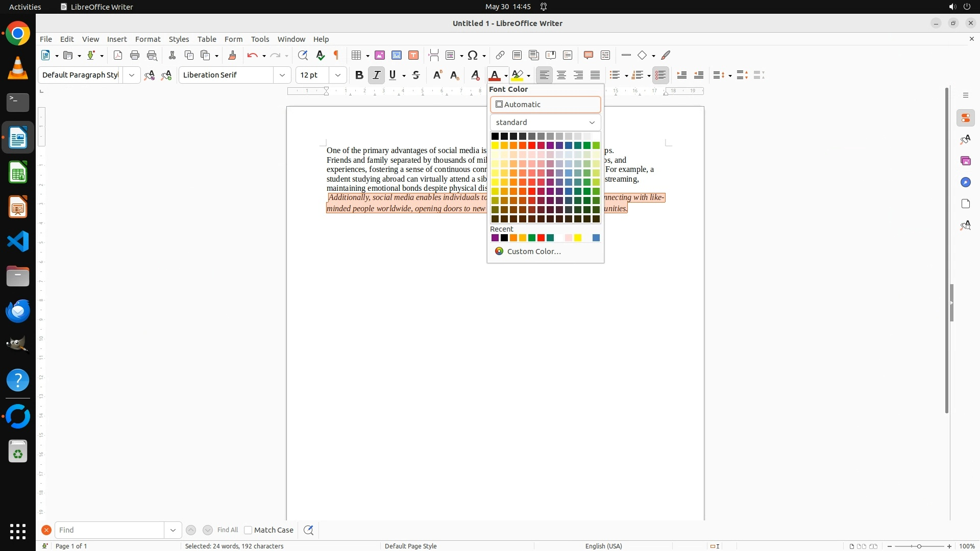This screenshot has height=551, width=980.
Task: Click the Export as PDF icon
Action: pos(118,55)
